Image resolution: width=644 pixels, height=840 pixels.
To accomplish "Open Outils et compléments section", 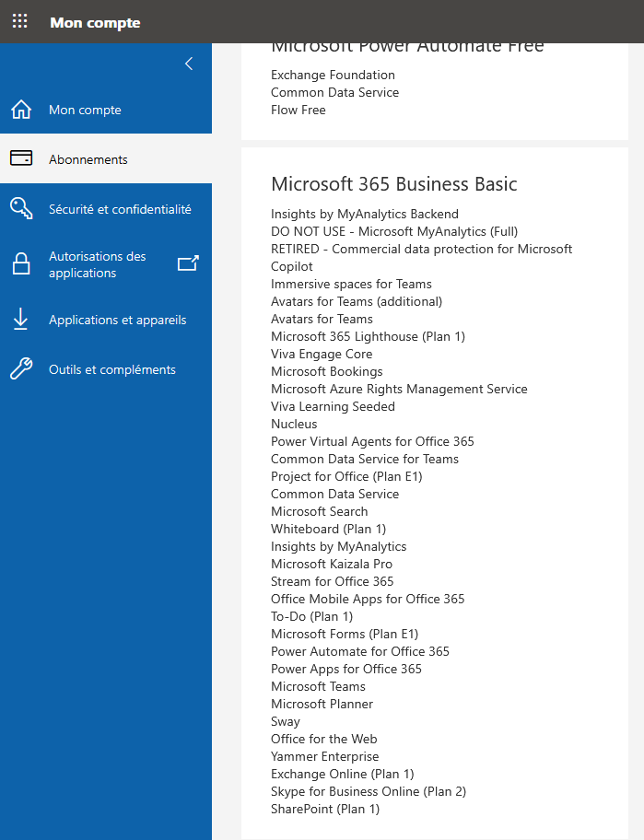I will coord(106,369).
